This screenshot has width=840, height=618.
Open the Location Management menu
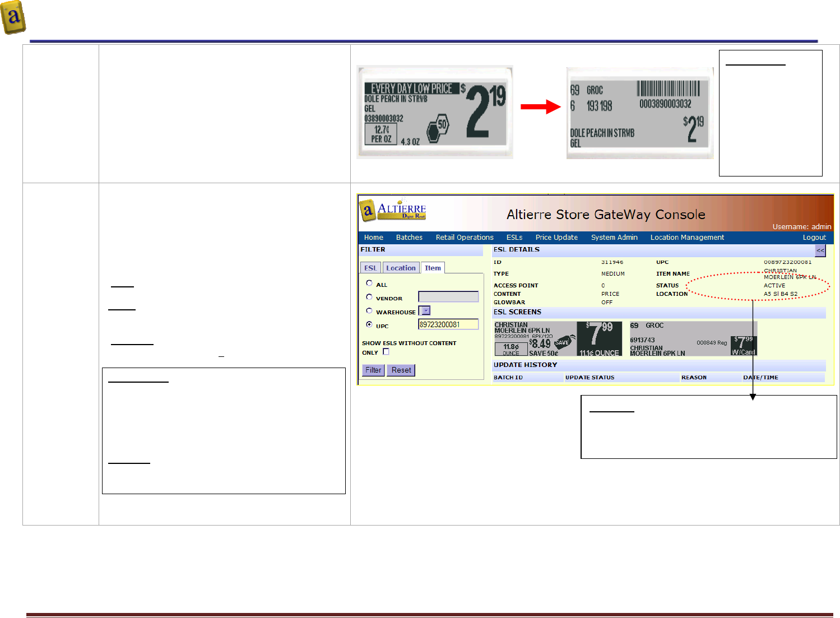pos(687,238)
